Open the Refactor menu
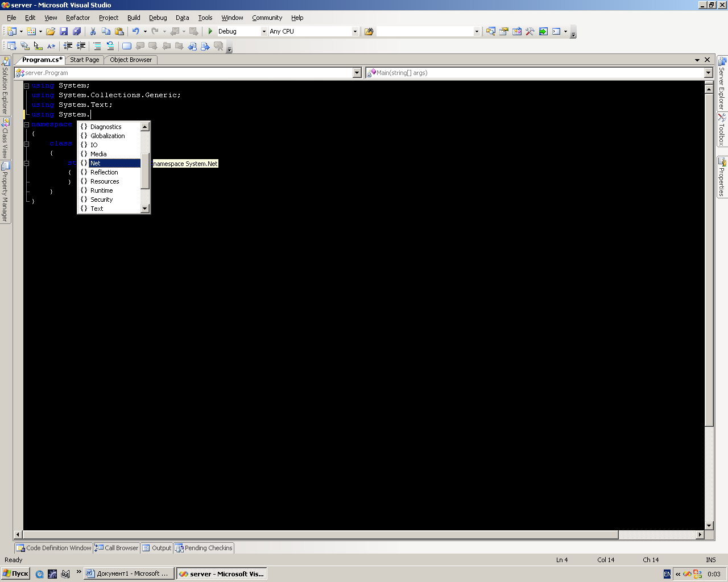Screen dimensions: 728x582 tap(78, 18)
